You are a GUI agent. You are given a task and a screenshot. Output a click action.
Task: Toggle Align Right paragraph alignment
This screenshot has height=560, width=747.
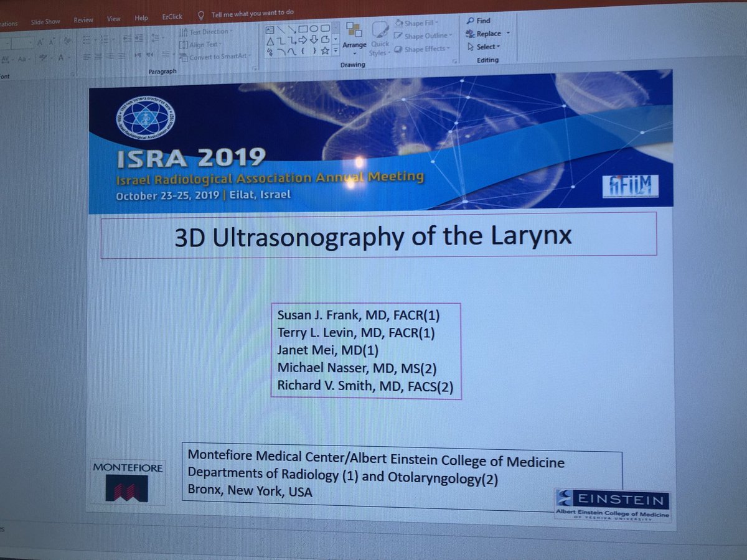pos(110,57)
